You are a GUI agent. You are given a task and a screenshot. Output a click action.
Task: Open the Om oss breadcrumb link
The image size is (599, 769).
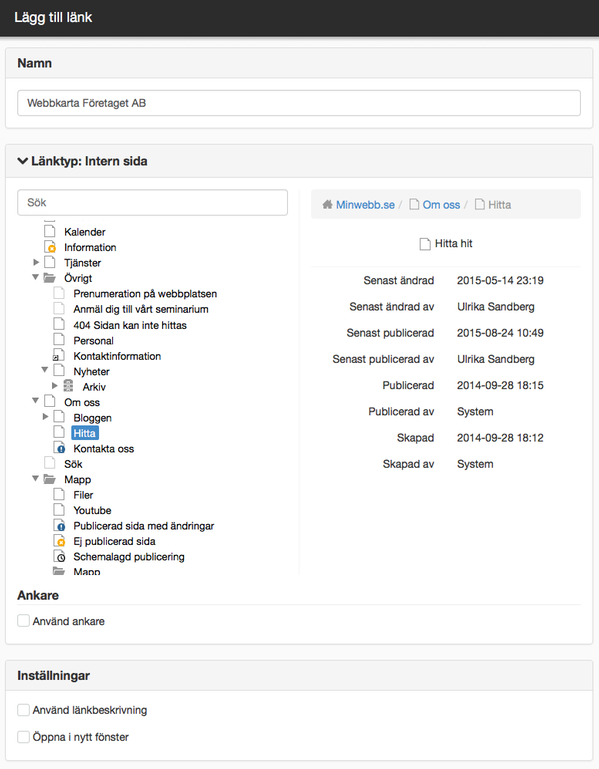click(x=442, y=205)
